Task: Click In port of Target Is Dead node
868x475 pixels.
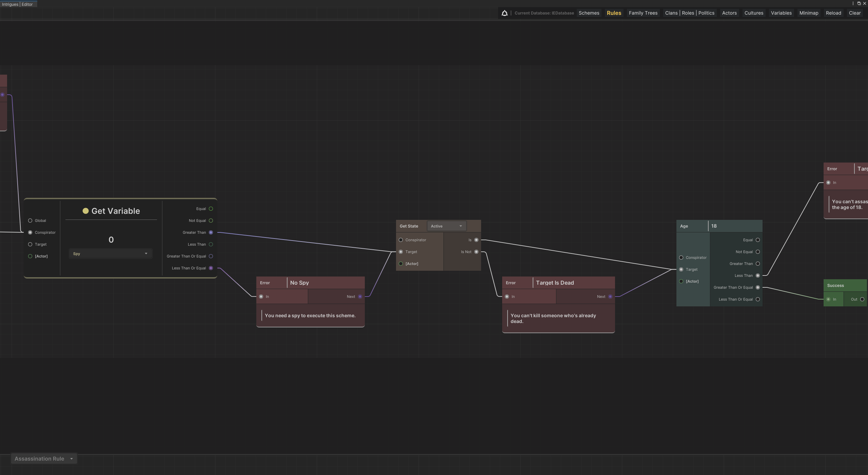Action: [507, 297]
